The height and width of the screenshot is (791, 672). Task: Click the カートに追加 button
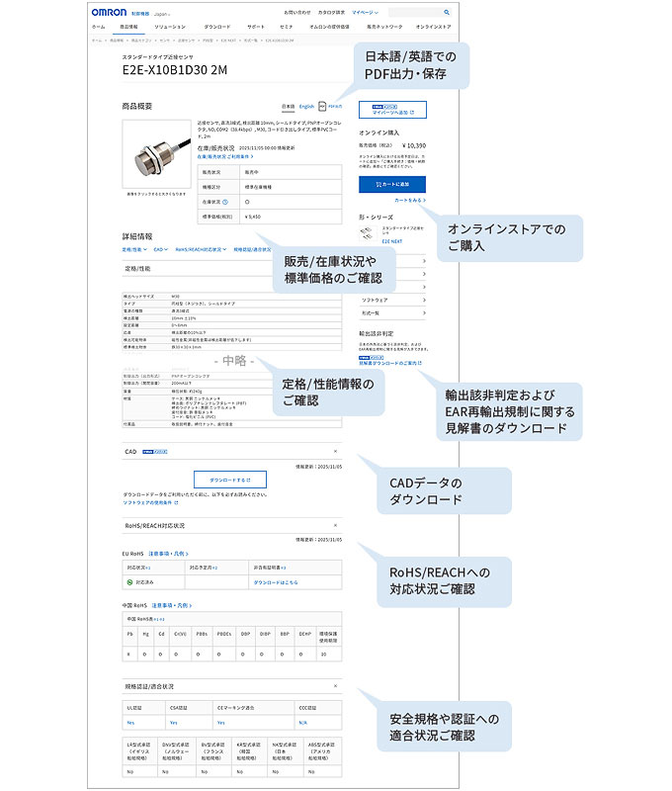[391, 183]
